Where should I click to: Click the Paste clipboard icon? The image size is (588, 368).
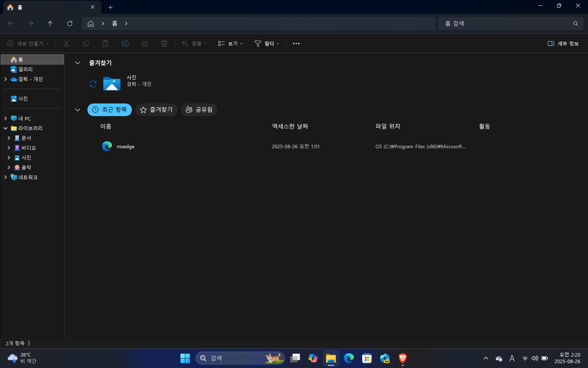tap(105, 44)
